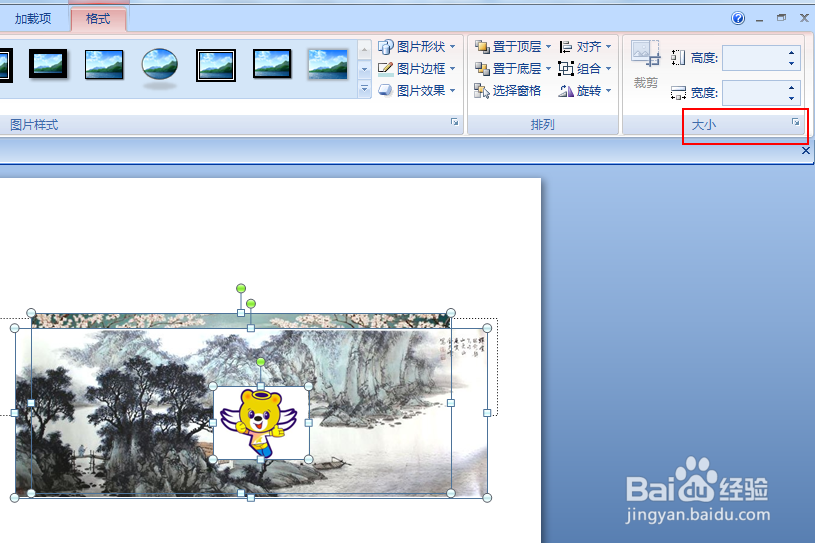
Task: Click the width icon beside 宽度
Action: point(678,92)
